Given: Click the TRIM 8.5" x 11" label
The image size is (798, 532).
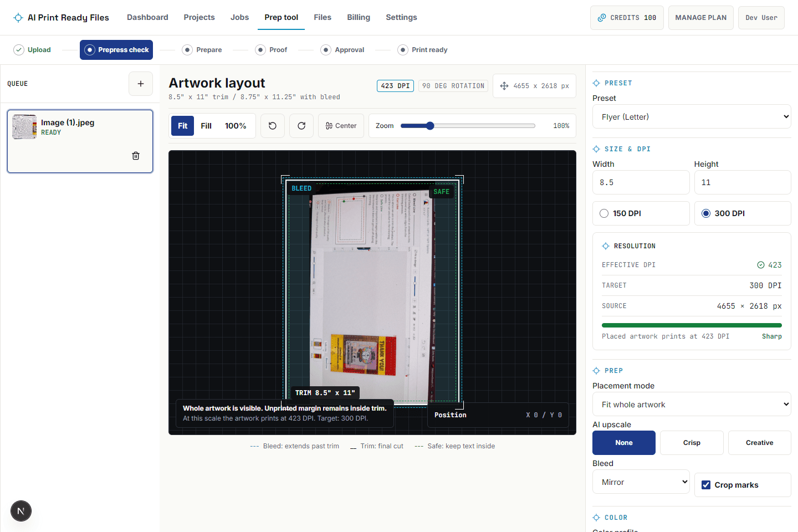Looking at the screenshot, I should click(x=325, y=393).
